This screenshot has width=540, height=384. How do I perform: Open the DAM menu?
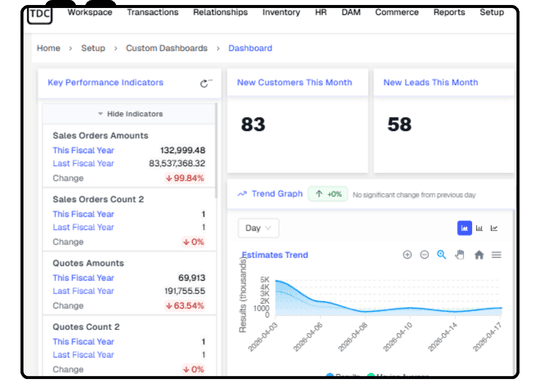pos(351,12)
